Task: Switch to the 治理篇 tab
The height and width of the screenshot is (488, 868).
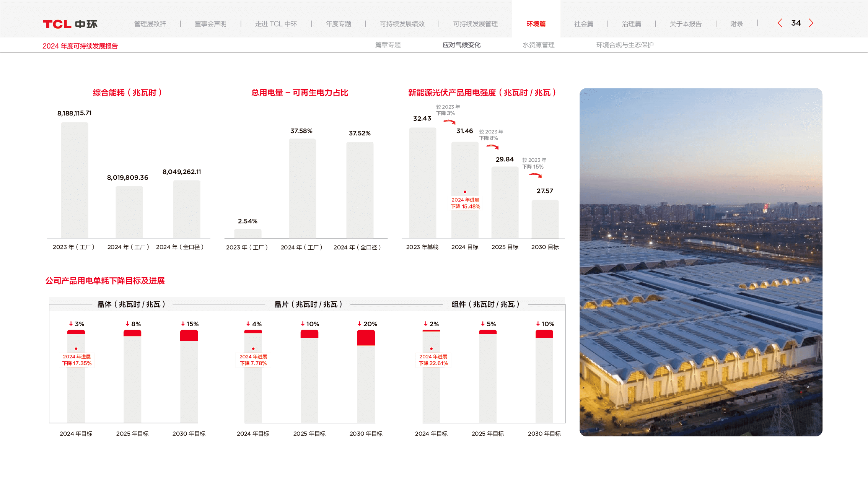Action: (631, 24)
